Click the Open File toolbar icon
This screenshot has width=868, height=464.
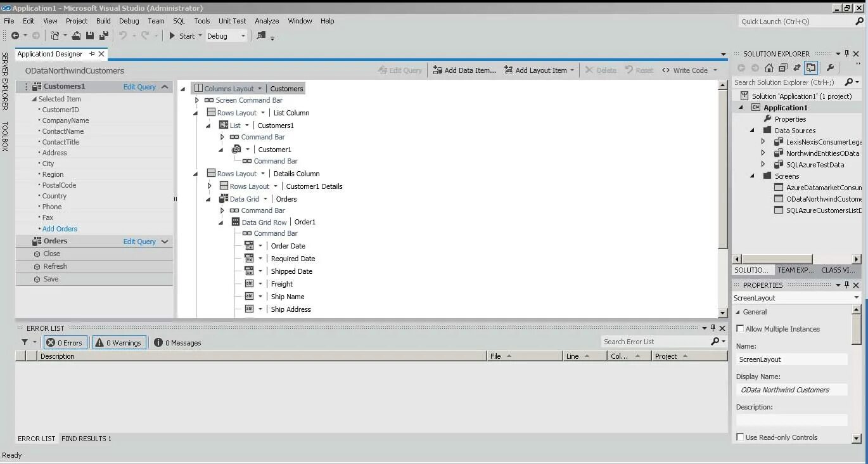[x=77, y=36]
